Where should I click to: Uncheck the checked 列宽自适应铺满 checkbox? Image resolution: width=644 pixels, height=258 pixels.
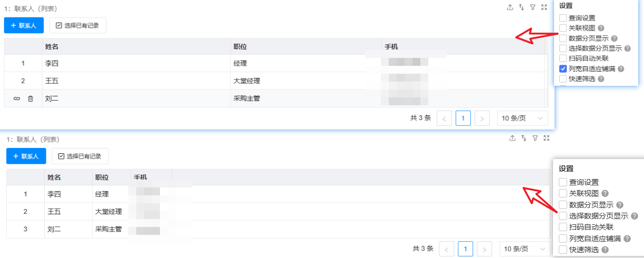coord(563,69)
